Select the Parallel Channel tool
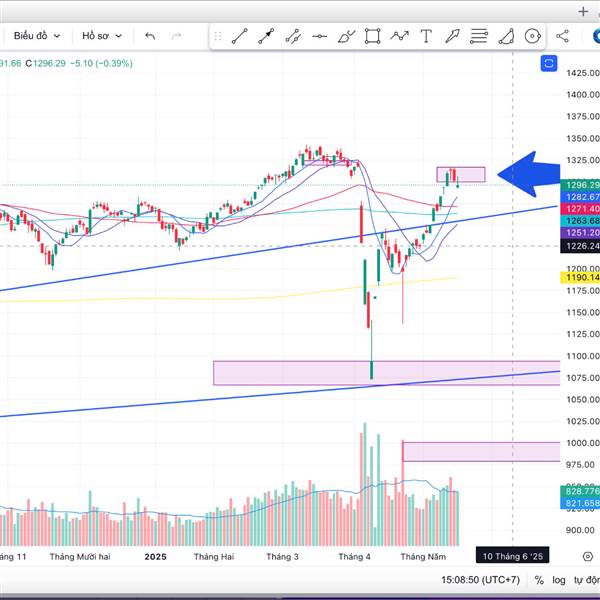The height and width of the screenshot is (600, 600). point(293,36)
